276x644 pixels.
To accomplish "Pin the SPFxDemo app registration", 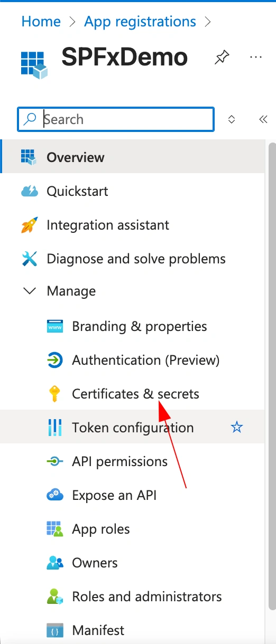I will (x=222, y=57).
